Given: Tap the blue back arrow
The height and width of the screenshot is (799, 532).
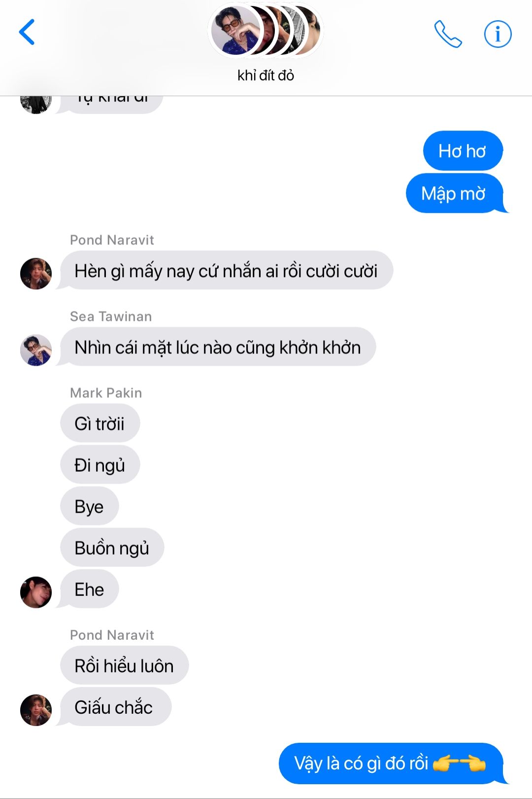Looking at the screenshot, I should [x=27, y=32].
